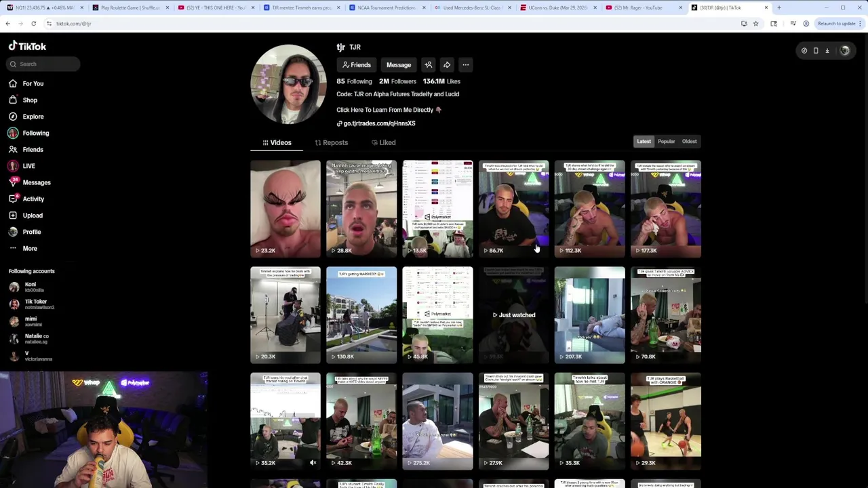The image size is (868, 488).
Task: Click the Friends follow-status button
Action: (x=357, y=65)
